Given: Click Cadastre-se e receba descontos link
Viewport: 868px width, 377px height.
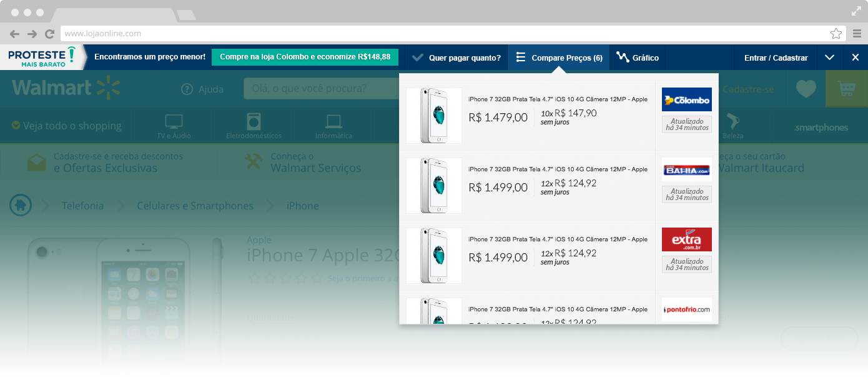Looking at the screenshot, I should pos(118,156).
